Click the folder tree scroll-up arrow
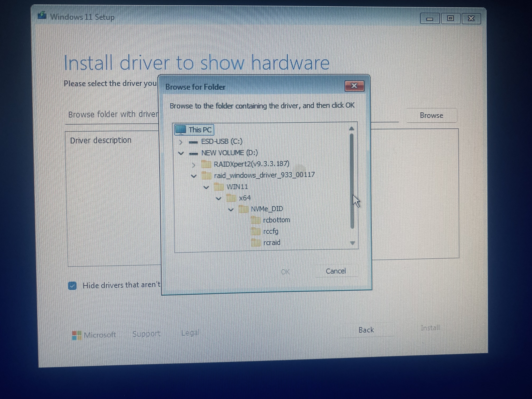Image resolution: width=532 pixels, height=399 pixels. click(351, 129)
